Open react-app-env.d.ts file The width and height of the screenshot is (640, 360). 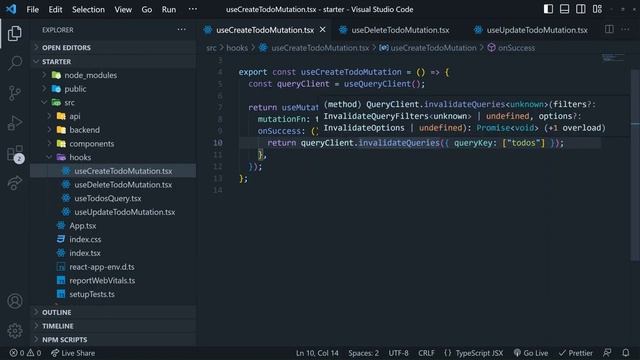[x=113, y=267]
